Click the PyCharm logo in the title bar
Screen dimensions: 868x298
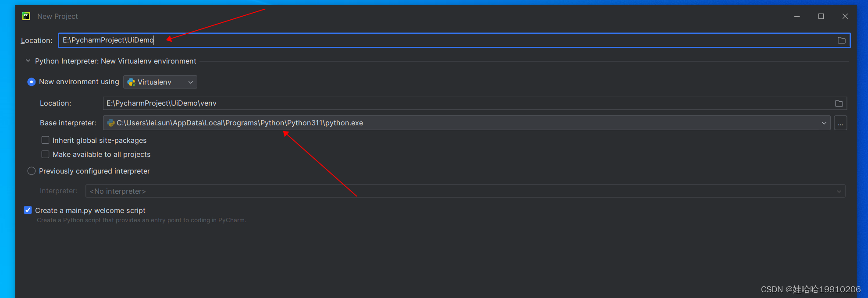(x=26, y=16)
